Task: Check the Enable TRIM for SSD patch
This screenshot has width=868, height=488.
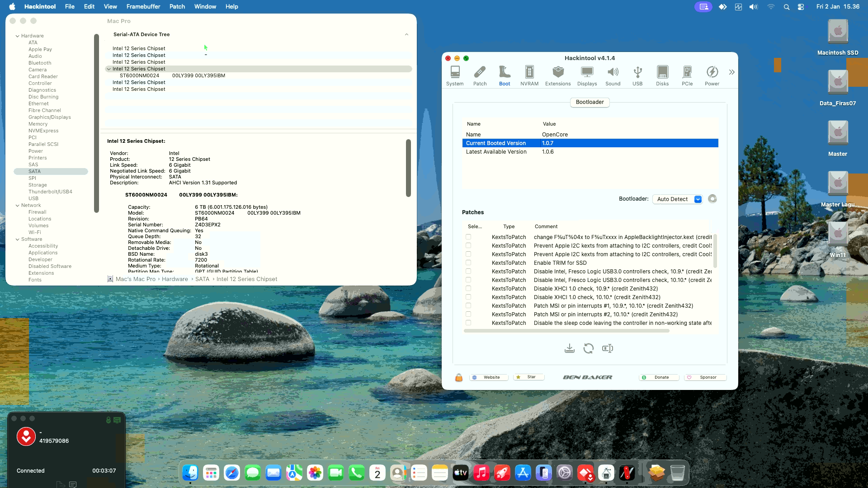Action: [468, 263]
